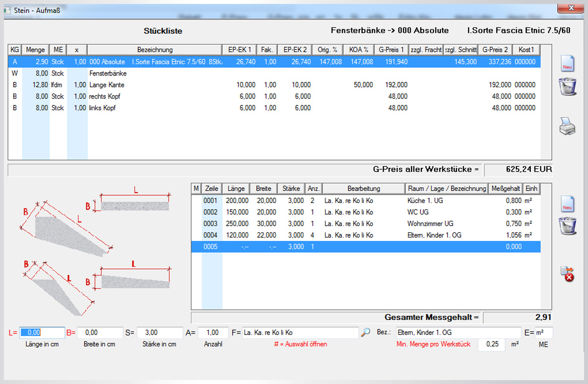This screenshot has width=588, height=384.
Task: Click the Menge column header
Action: pos(36,50)
